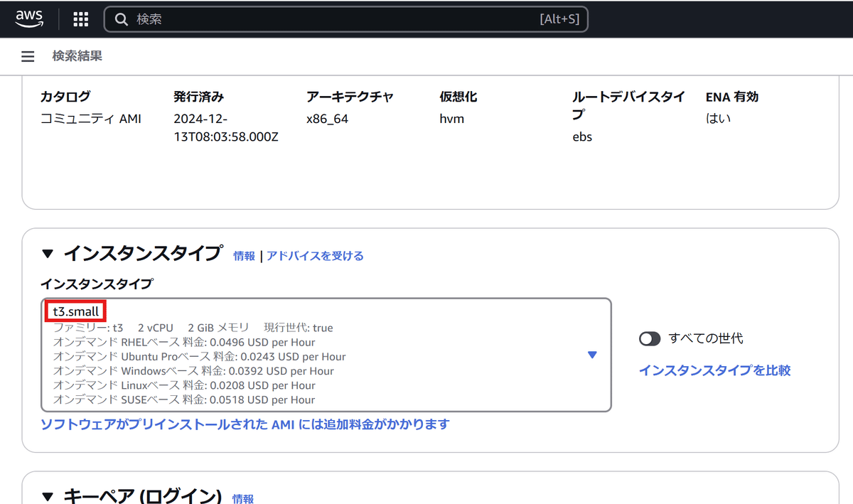Open インスタンスタイプを比較 link
853x504 pixels.
point(714,370)
